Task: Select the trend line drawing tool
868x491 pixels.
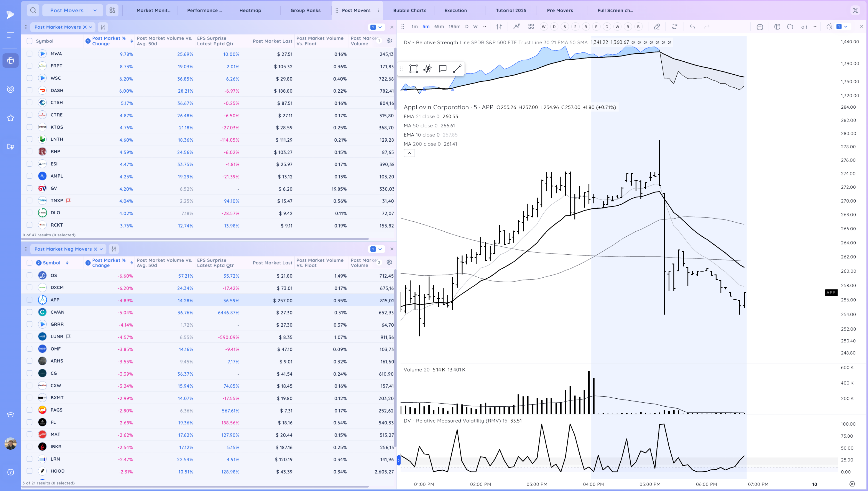Action: [x=457, y=69]
